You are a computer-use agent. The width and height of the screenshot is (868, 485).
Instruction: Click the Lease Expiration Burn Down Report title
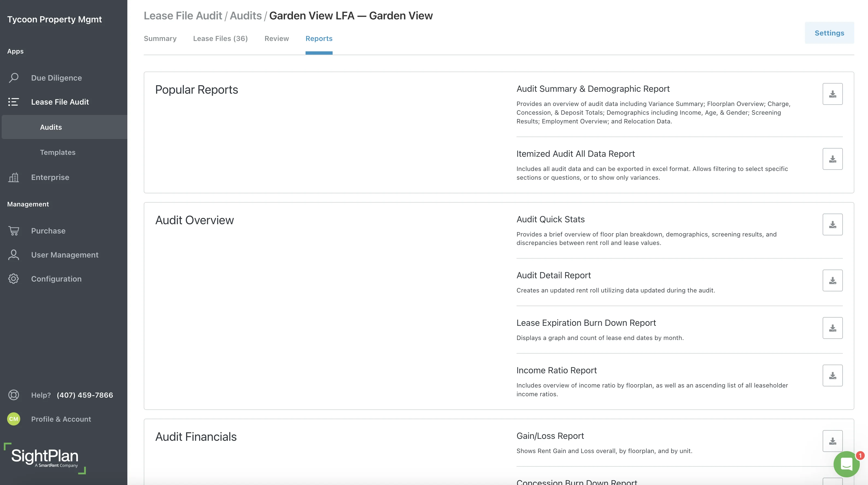tap(586, 323)
